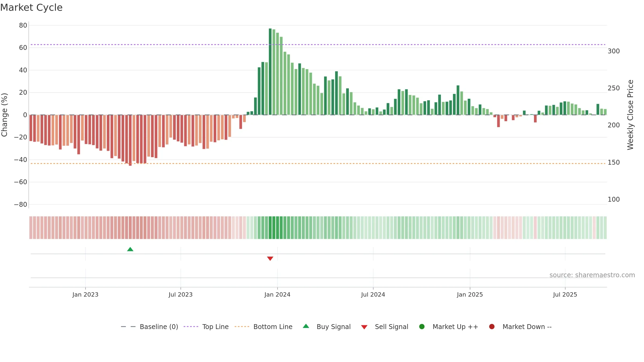Toggle the Sell Signal legend entry

tap(385, 327)
